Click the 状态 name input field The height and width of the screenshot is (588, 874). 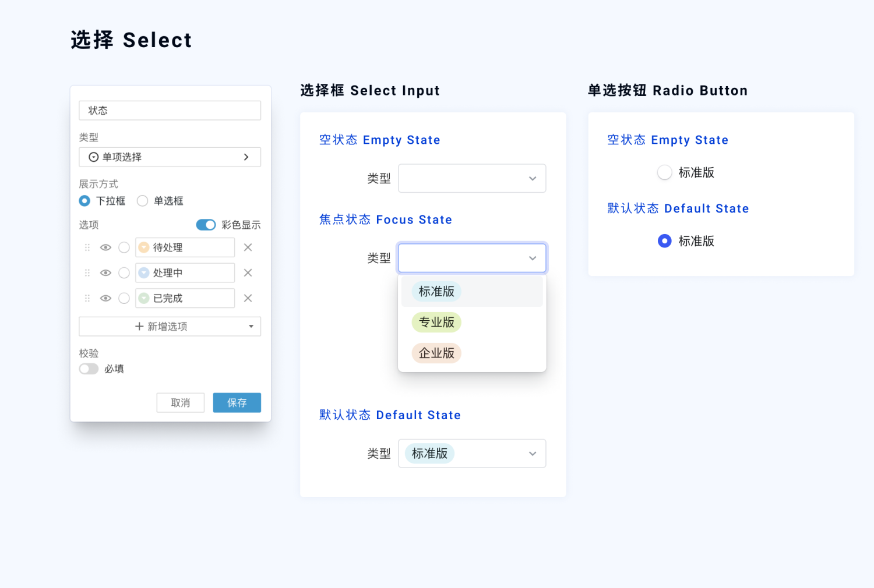(x=170, y=111)
